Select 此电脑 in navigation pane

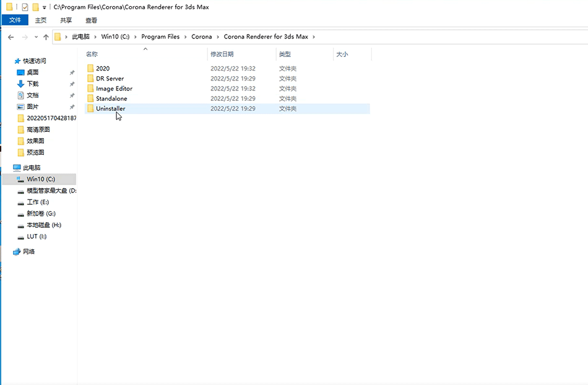coord(32,168)
